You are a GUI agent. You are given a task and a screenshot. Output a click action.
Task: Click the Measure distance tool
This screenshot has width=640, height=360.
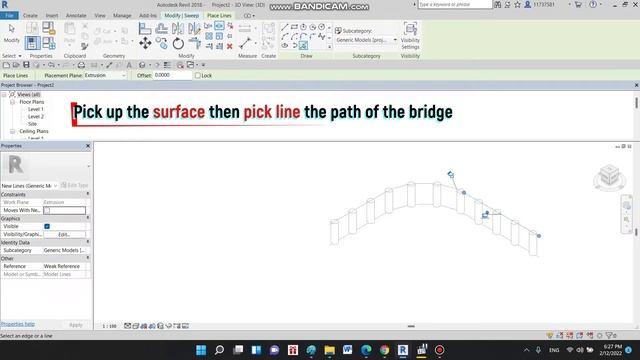pos(245,43)
